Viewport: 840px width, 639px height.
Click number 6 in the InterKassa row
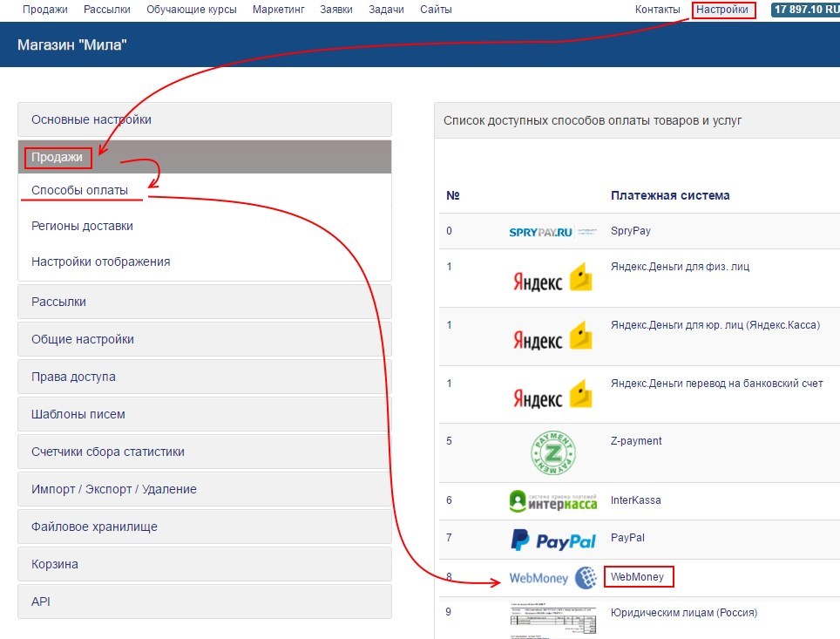point(449,500)
